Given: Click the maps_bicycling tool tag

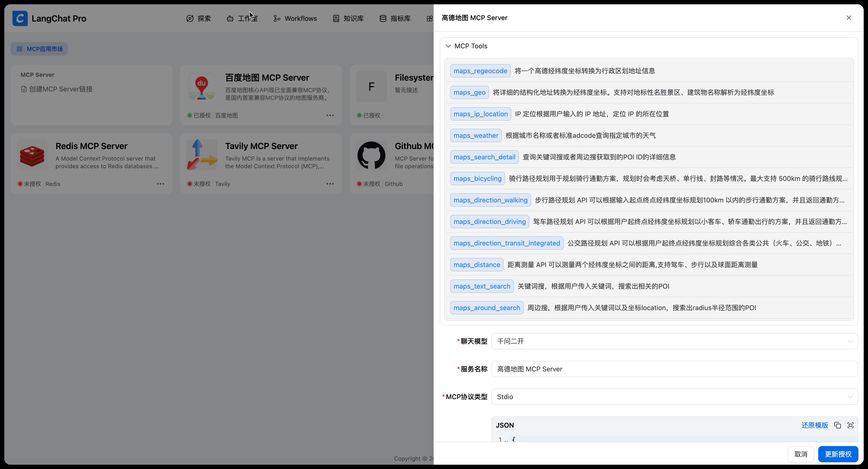Looking at the screenshot, I should (x=478, y=179).
